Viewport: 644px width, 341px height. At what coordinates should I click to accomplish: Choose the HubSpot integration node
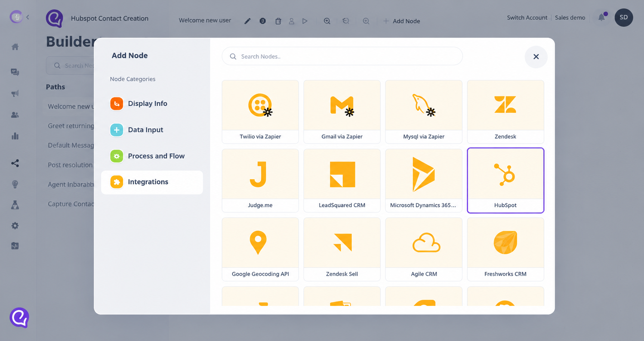coord(505,180)
